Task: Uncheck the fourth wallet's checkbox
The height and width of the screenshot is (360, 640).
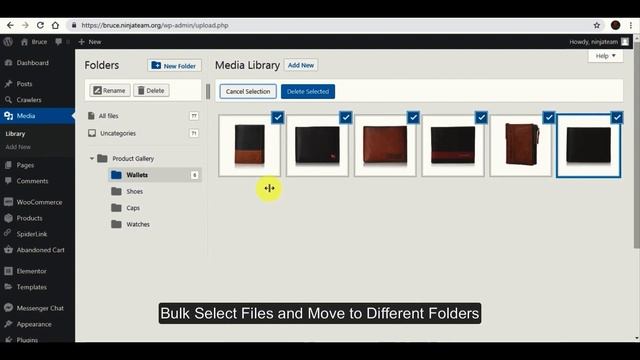Action: point(482,118)
